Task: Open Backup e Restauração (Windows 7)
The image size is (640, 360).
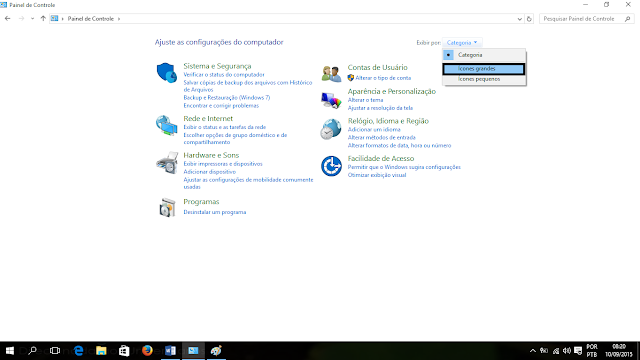Action: click(x=227, y=98)
